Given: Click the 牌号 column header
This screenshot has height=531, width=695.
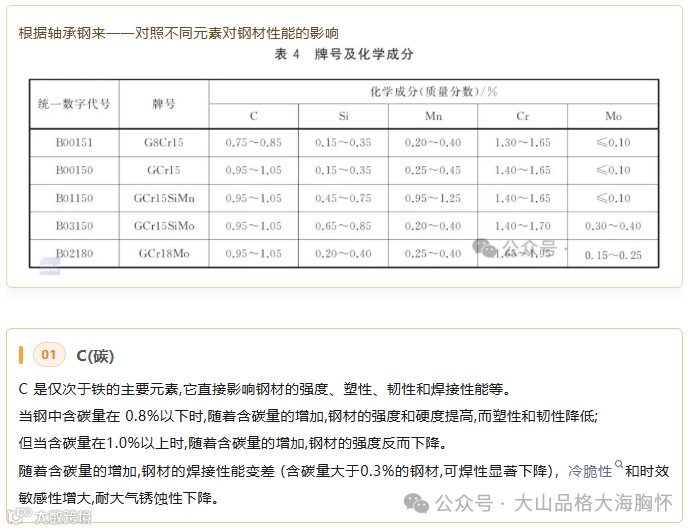Looking at the screenshot, I should pyautogui.click(x=164, y=104).
